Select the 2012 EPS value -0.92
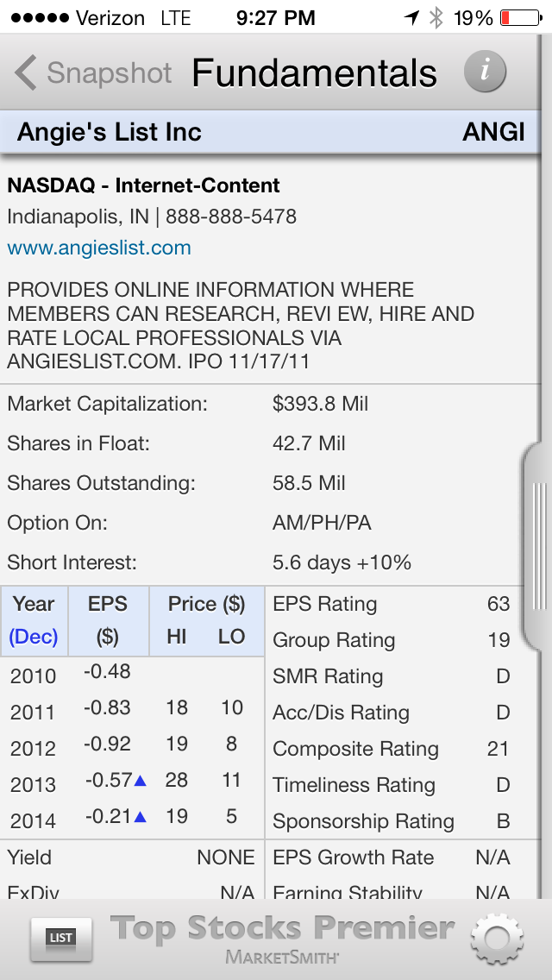Screen dimensions: 552x980 pos(107,744)
